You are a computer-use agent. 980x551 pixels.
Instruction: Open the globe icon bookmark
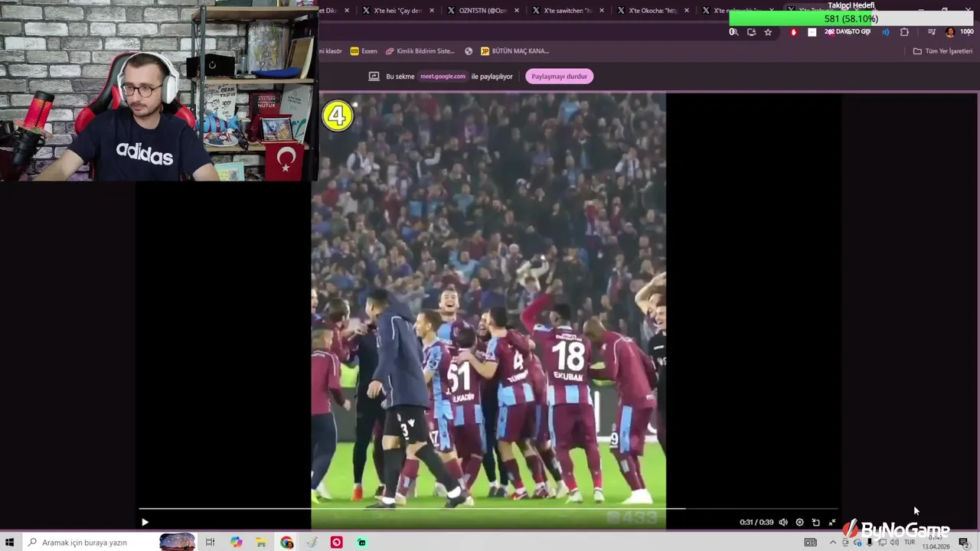pos(469,51)
